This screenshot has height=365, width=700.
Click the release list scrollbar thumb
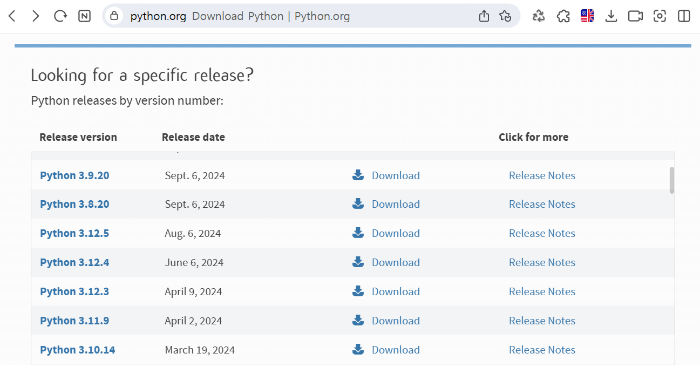click(672, 180)
